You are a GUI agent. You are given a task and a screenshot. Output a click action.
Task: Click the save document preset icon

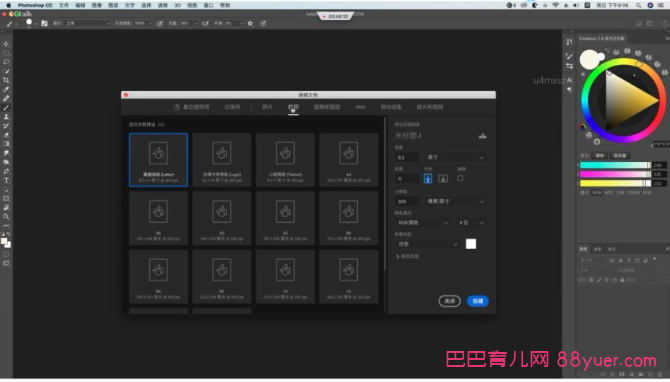click(482, 136)
